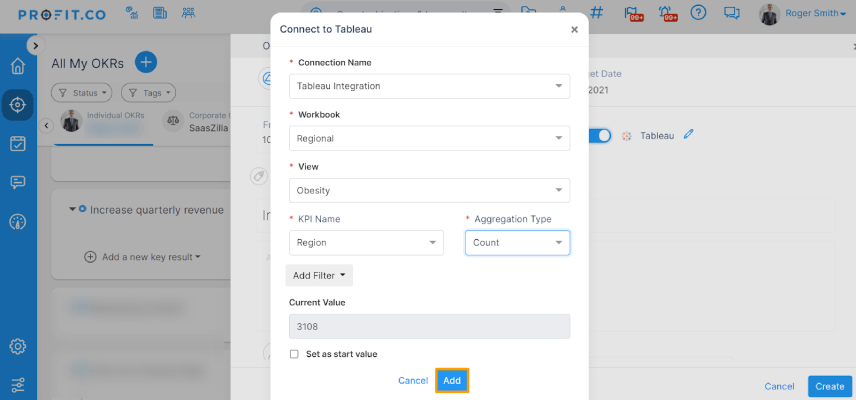Close the Connect to Tableau dialog
Viewport: 856px width, 400px height.
[574, 30]
